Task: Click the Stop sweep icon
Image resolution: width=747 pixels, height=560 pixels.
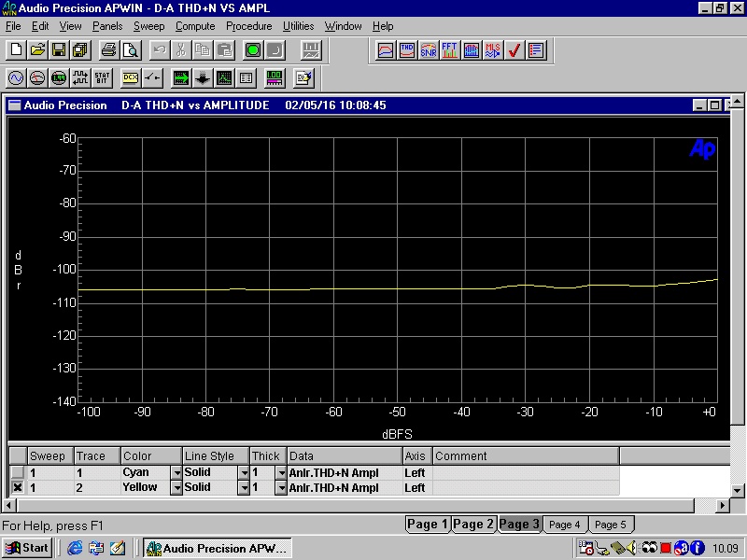Action: [x=275, y=50]
